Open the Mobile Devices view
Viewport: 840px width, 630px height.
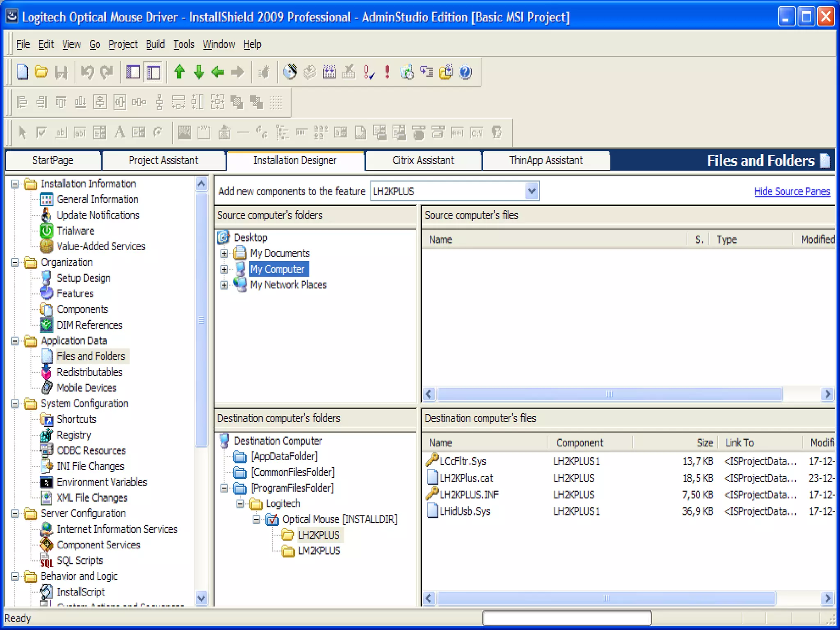(x=87, y=388)
